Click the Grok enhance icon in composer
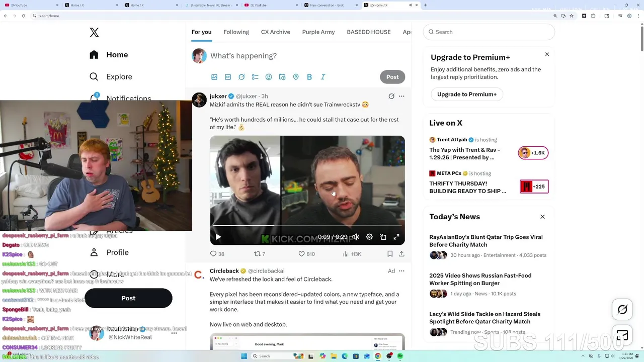Viewport: 644px width, 362px height. (242, 77)
